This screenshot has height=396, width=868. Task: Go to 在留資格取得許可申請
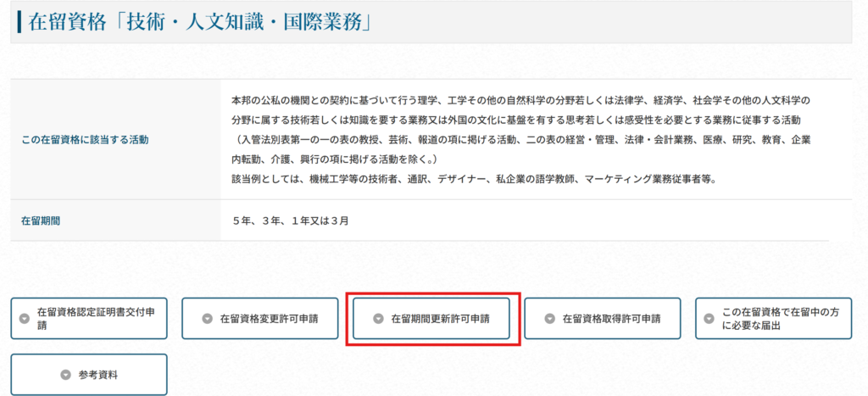(603, 319)
